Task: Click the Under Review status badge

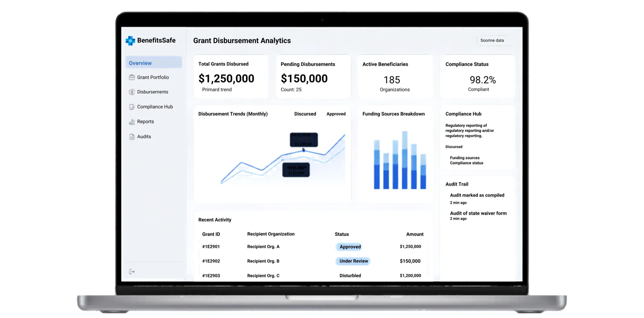Action: click(353, 261)
